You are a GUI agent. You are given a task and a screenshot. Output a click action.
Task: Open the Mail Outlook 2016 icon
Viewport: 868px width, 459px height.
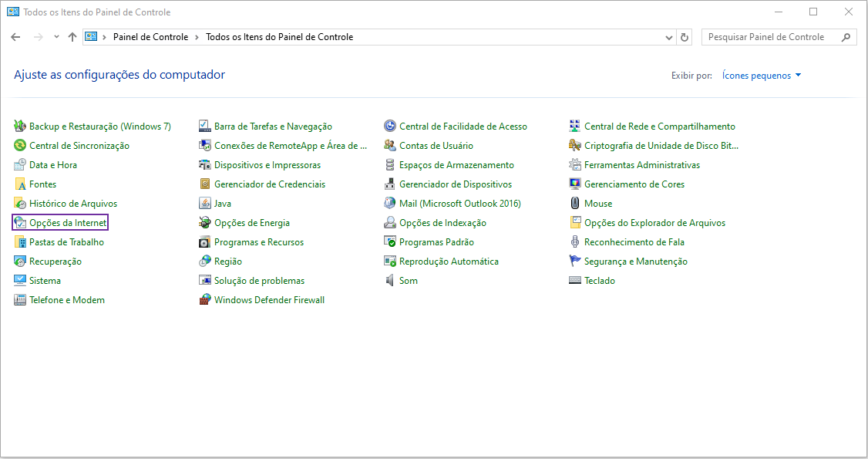tap(390, 204)
